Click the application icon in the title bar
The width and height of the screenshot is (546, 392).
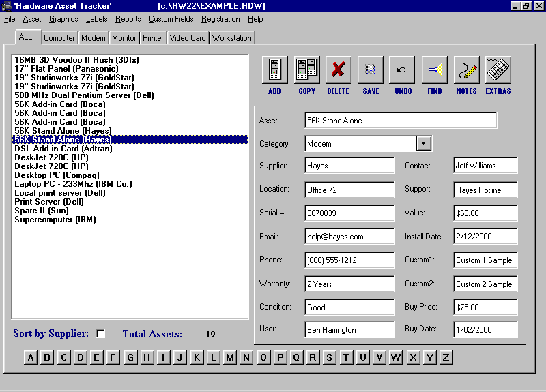[6, 6]
